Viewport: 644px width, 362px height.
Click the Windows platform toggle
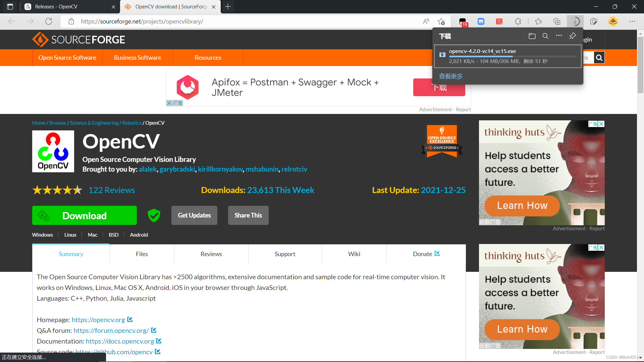point(43,234)
